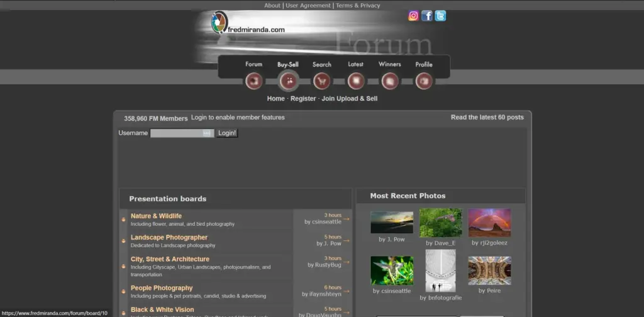Select the Buy-Sell menu label
The image size is (644, 317).
[x=288, y=64]
